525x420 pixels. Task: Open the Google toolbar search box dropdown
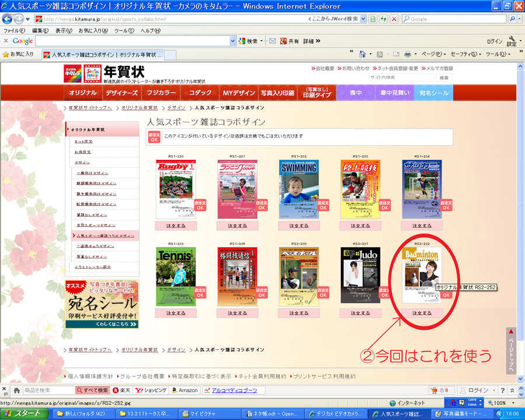pos(232,41)
